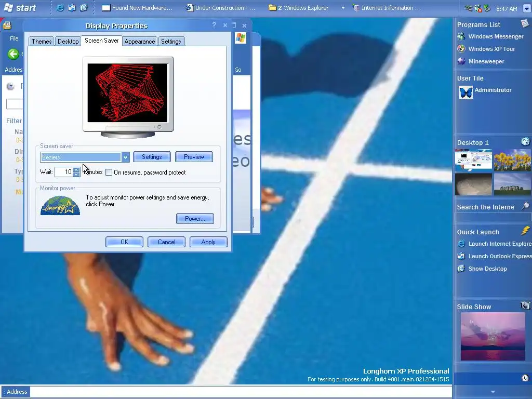The image size is (532, 399).
Task: Click the Minesweeper icon
Action: tap(461, 61)
